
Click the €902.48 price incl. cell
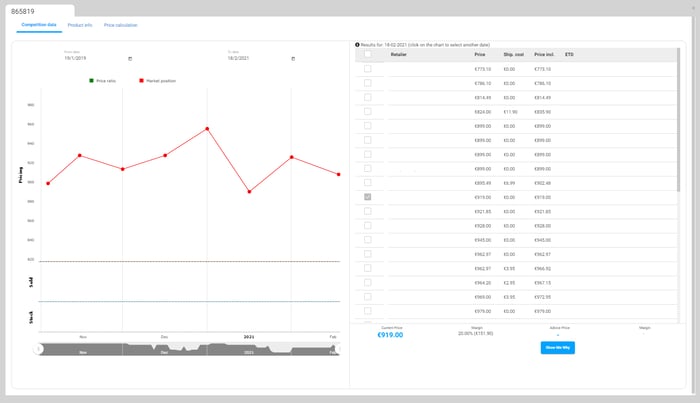click(542, 183)
